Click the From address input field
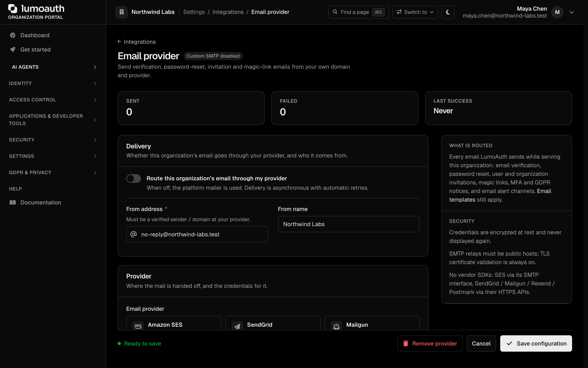The width and height of the screenshot is (588, 368). 197,234
